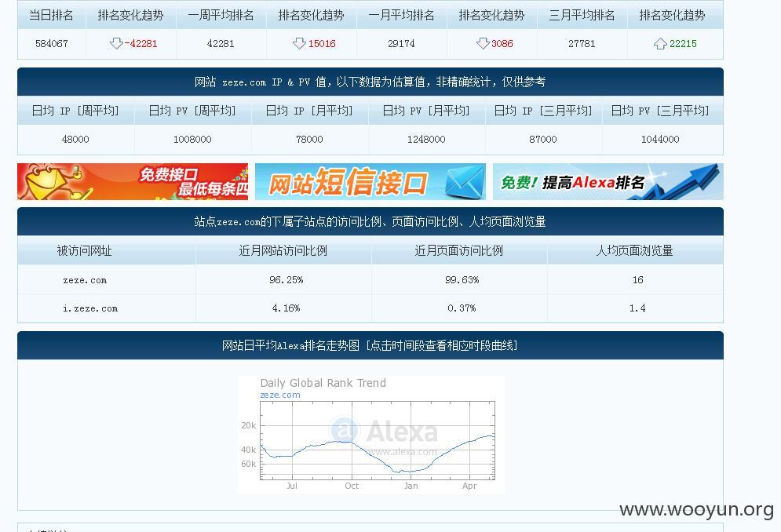Open the 提高Alexa排名 banner ad
Image resolution: width=781 pixels, height=532 pixels.
(608, 182)
